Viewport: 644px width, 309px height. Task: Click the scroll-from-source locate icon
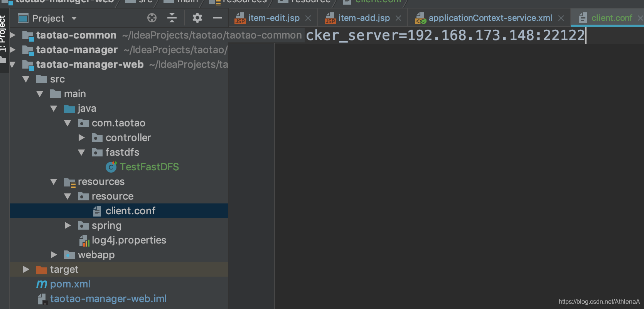(x=152, y=18)
